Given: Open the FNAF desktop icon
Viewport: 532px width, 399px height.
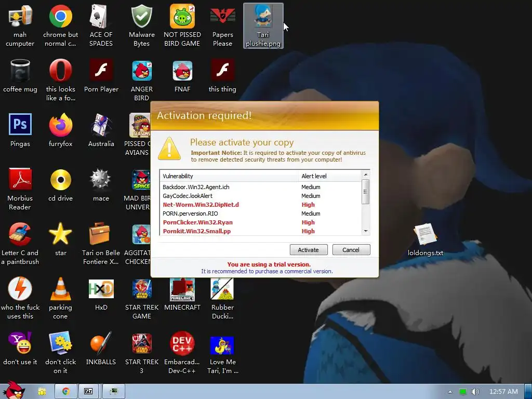Looking at the screenshot, I should (182, 76).
